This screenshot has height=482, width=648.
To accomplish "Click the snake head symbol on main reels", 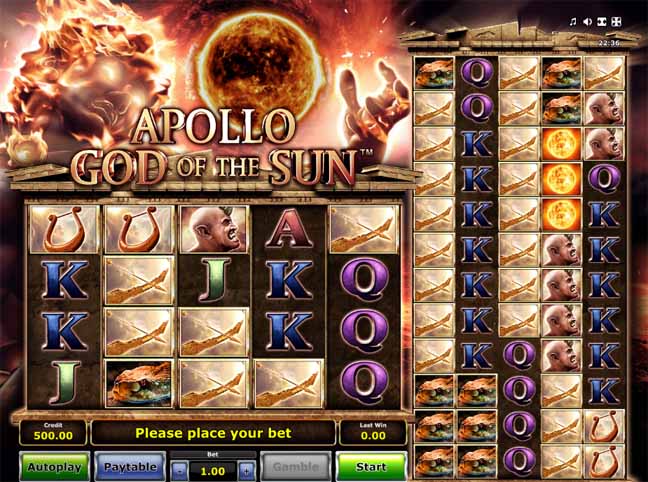I will click(139, 383).
